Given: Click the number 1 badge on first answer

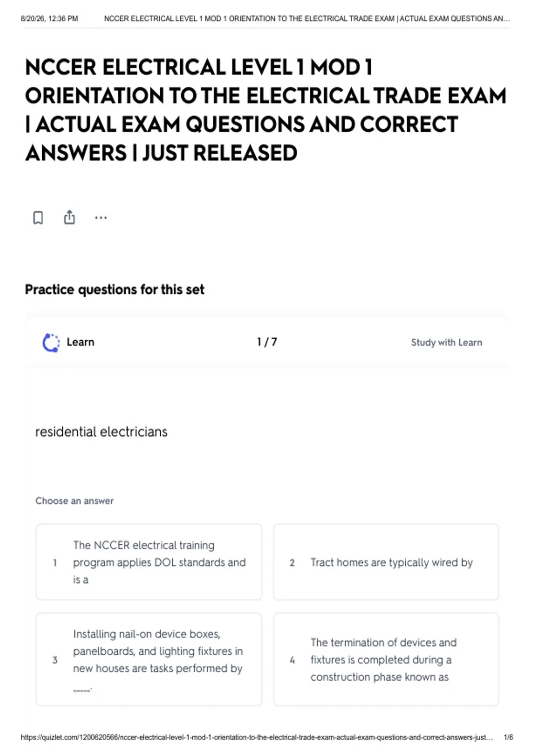Looking at the screenshot, I should (x=55, y=563).
